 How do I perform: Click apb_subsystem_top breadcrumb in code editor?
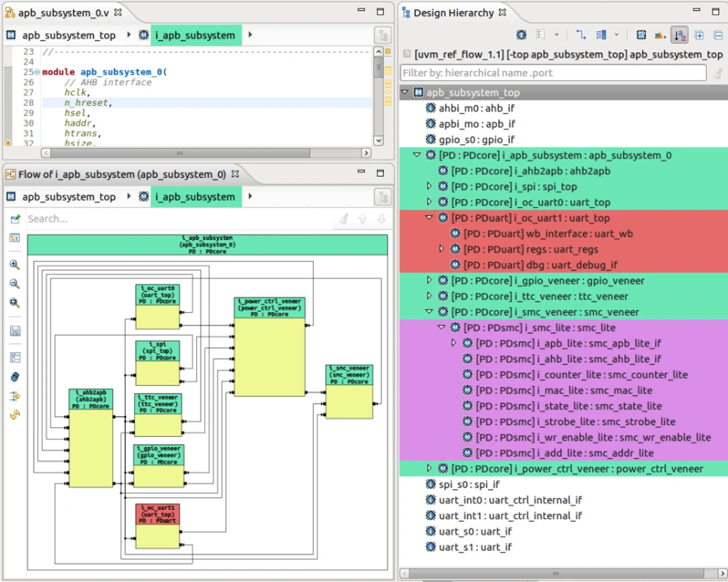(68, 35)
